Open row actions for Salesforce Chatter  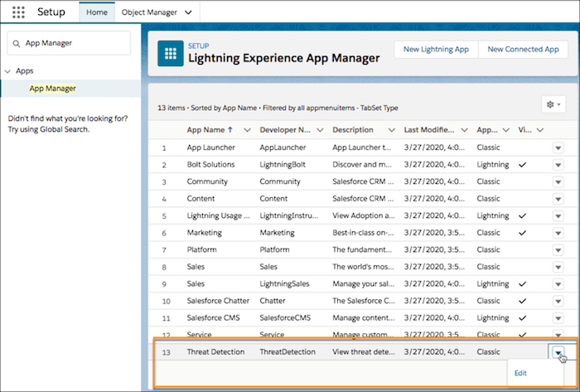coord(558,301)
